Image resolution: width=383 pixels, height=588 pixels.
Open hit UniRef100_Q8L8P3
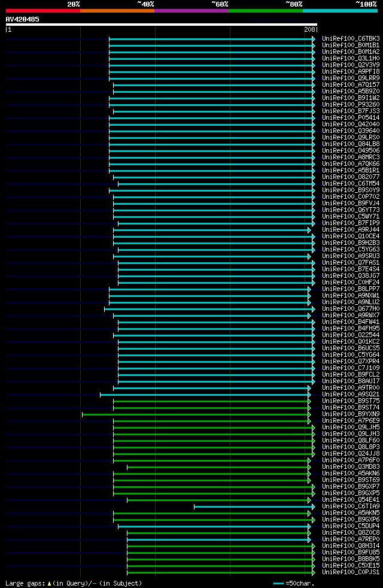click(x=351, y=447)
